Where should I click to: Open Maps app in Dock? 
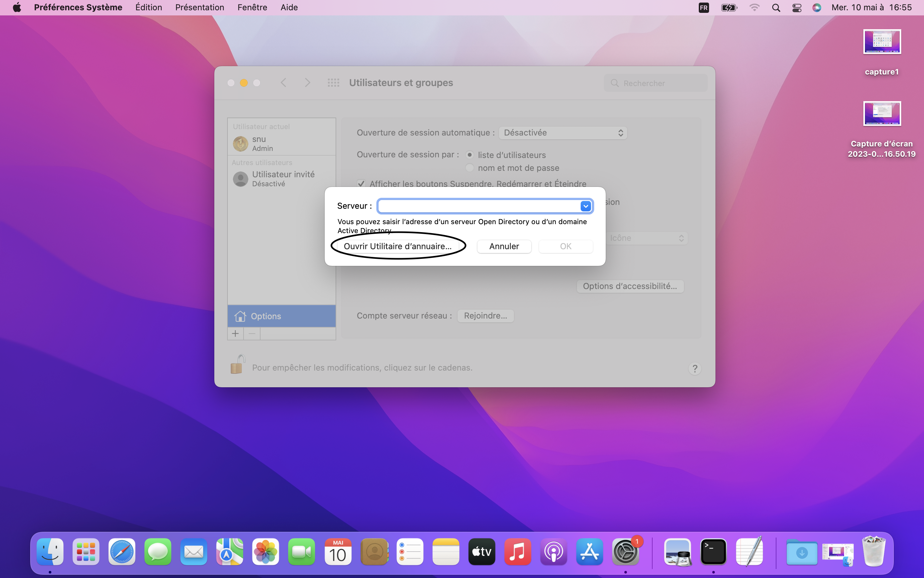[229, 552]
